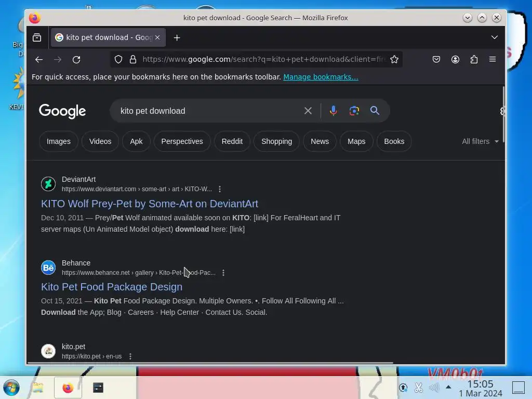Bookmark this page with the star icon
The width and height of the screenshot is (532, 399).
coord(394,59)
